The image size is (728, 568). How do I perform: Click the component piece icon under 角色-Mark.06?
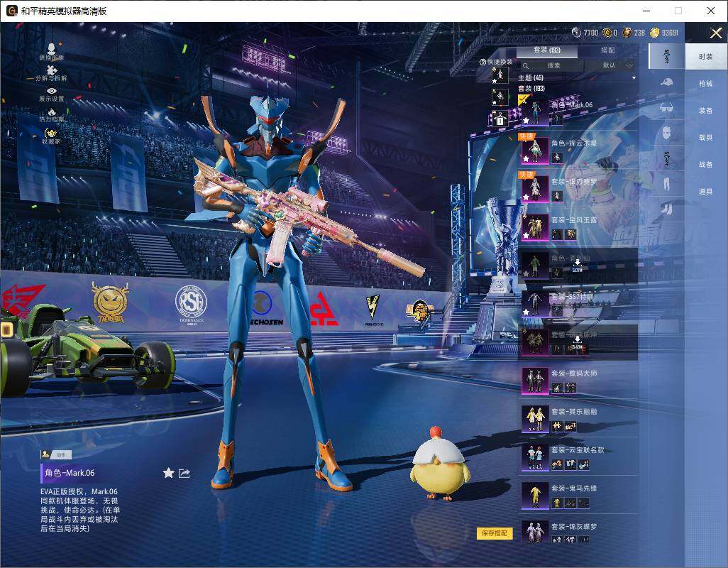click(x=557, y=120)
